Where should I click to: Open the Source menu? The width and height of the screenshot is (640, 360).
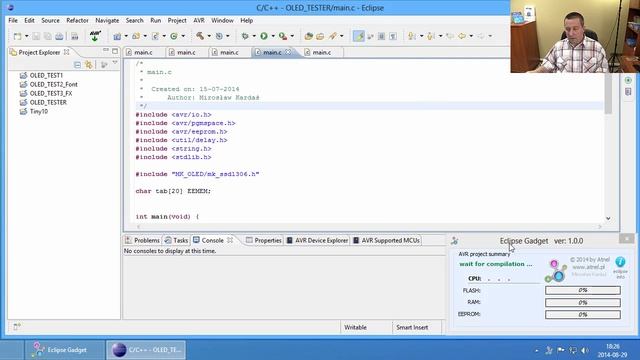50,20
